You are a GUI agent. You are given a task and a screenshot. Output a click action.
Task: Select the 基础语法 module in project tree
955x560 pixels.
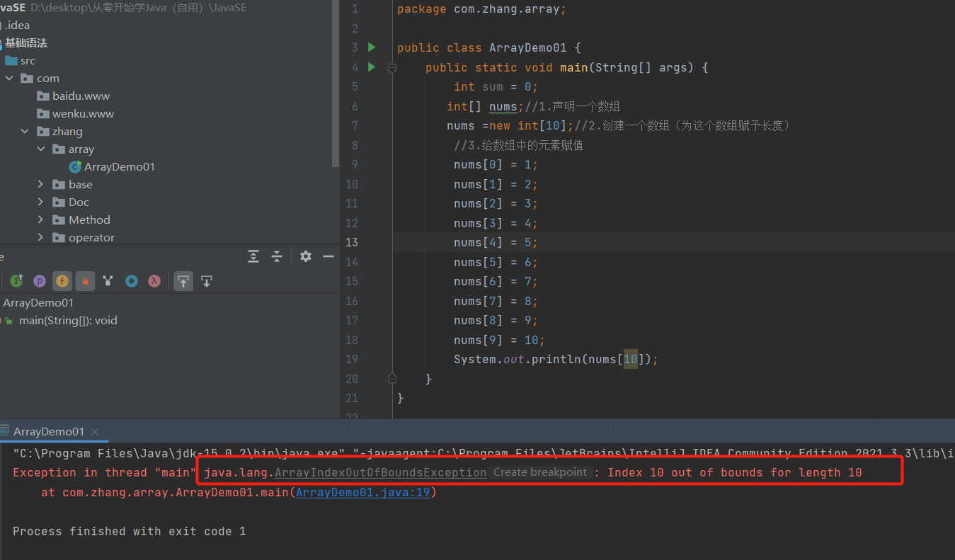point(26,43)
